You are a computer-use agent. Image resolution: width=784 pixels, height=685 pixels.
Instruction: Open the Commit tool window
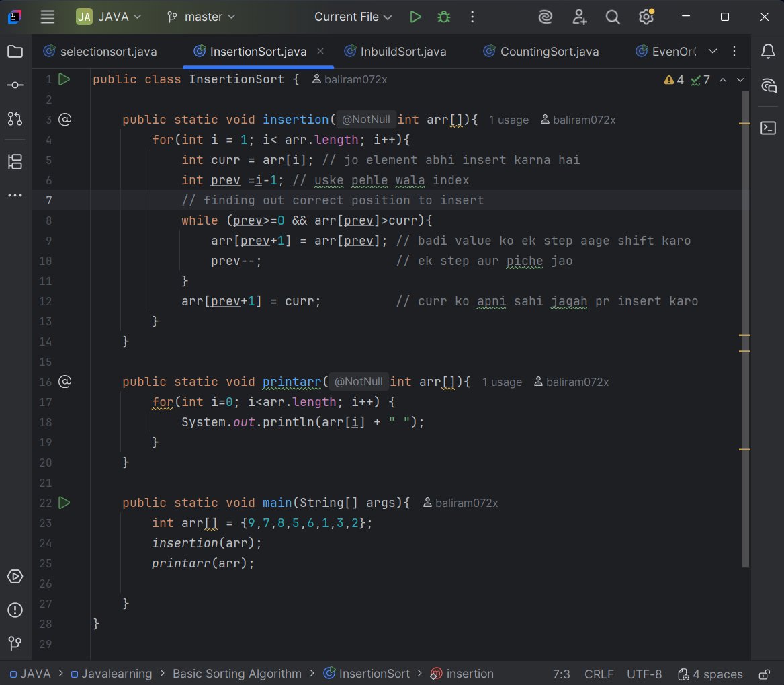pyautogui.click(x=15, y=85)
